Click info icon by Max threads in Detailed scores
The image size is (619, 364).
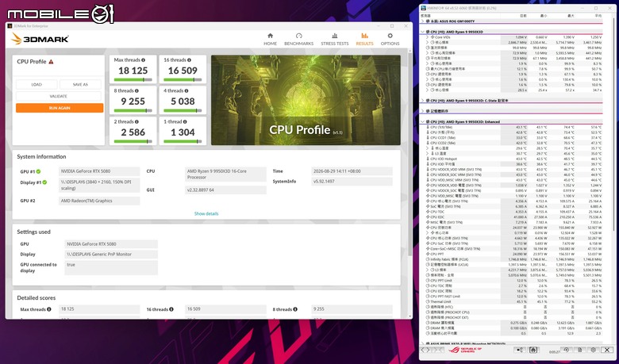point(49,309)
